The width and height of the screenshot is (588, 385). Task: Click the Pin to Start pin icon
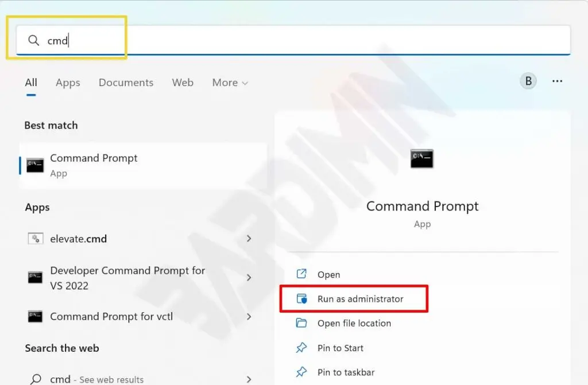coord(301,348)
